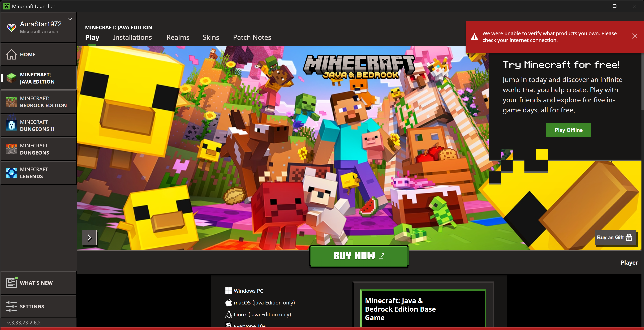
Task: Open the What's New newspaper icon
Action: (11, 283)
